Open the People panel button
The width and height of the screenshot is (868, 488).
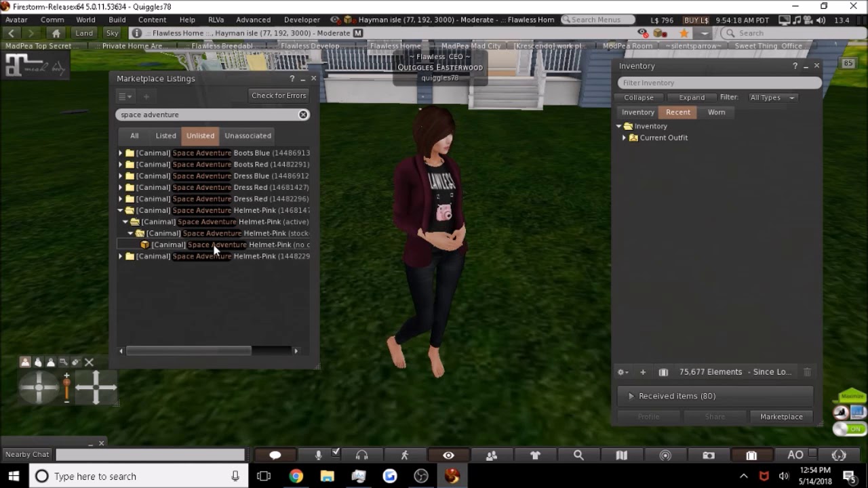pyautogui.click(x=492, y=455)
